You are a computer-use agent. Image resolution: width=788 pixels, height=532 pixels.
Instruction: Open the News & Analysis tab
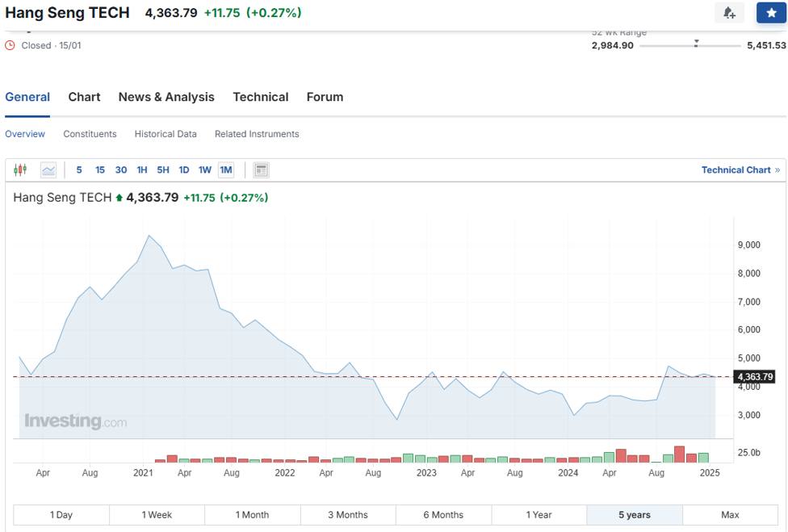tap(166, 97)
